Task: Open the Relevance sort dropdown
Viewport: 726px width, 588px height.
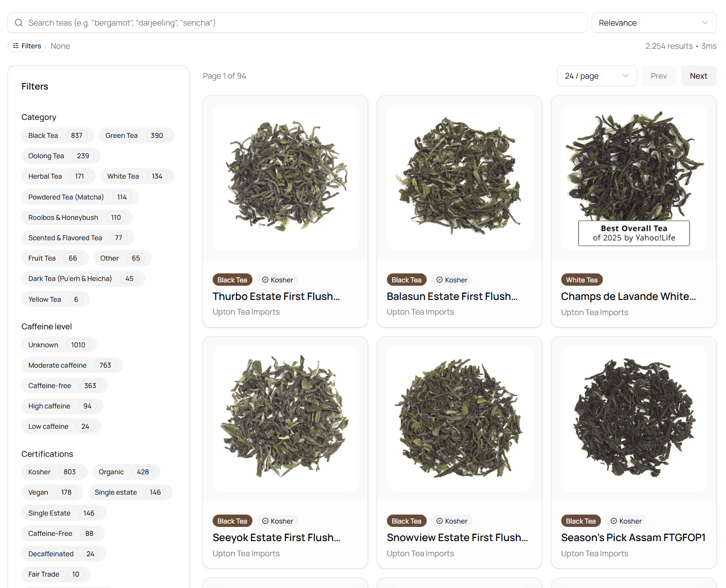Action: tap(654, 22)
